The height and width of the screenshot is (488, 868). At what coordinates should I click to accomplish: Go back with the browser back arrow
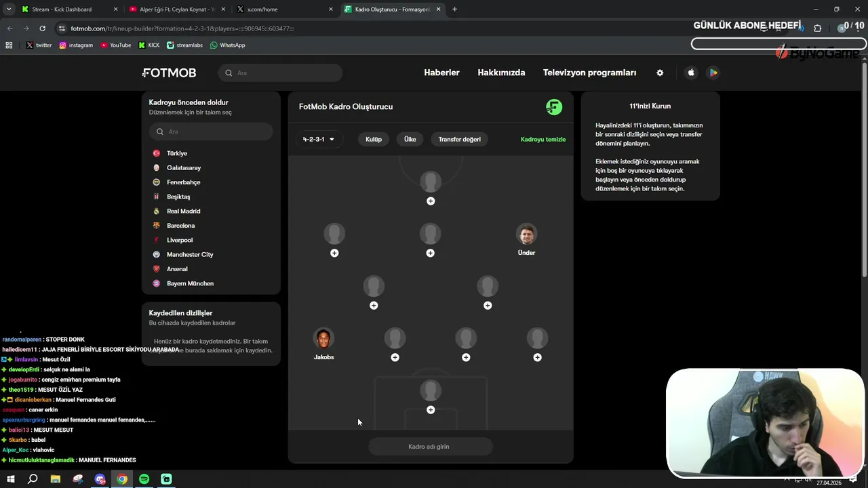pos(9,28)
